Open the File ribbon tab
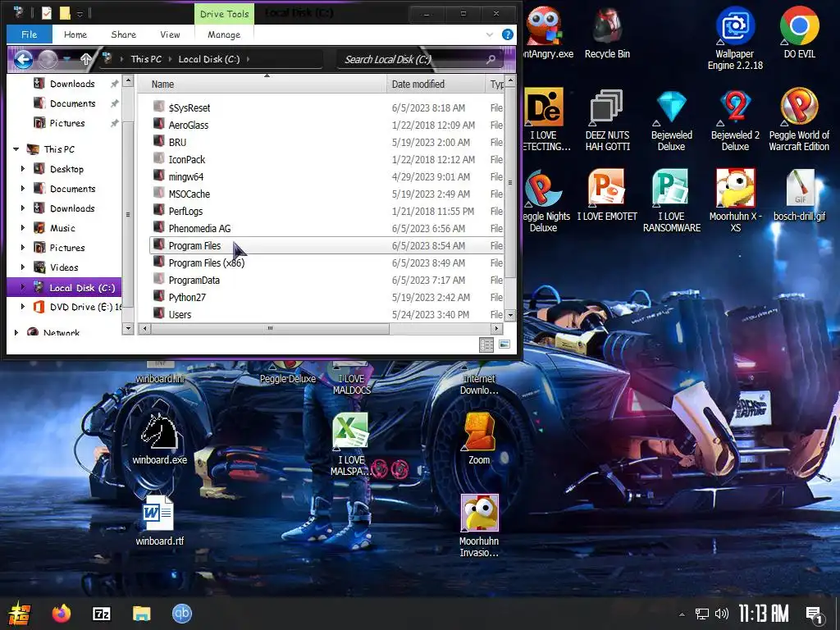 pyautogui.click(x=29, y=34)
